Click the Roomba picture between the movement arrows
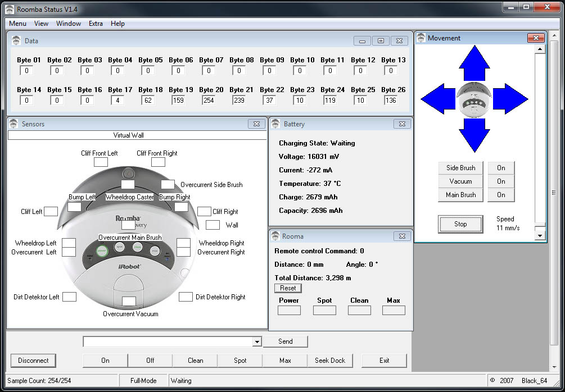The image size is (565, 392). click(x=474, y=99)
